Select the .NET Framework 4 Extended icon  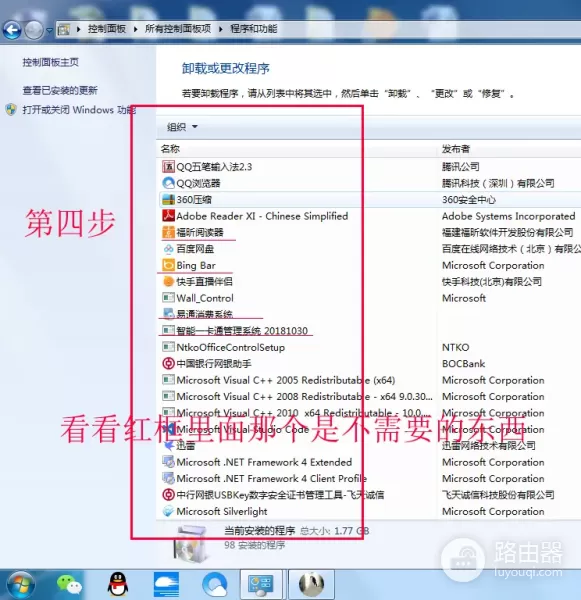(x=168, y=462)
